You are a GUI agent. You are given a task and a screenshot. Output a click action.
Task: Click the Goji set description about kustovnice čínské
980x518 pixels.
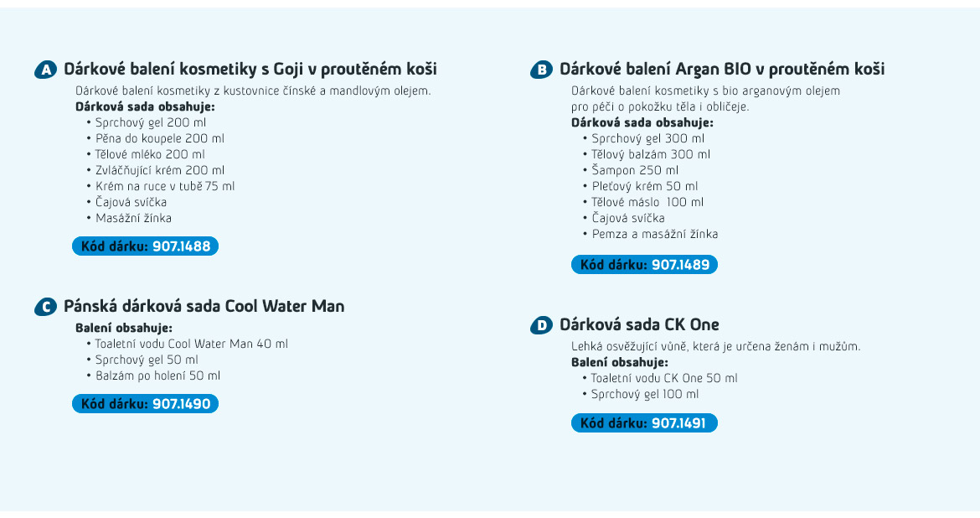[x=253, y=91]
